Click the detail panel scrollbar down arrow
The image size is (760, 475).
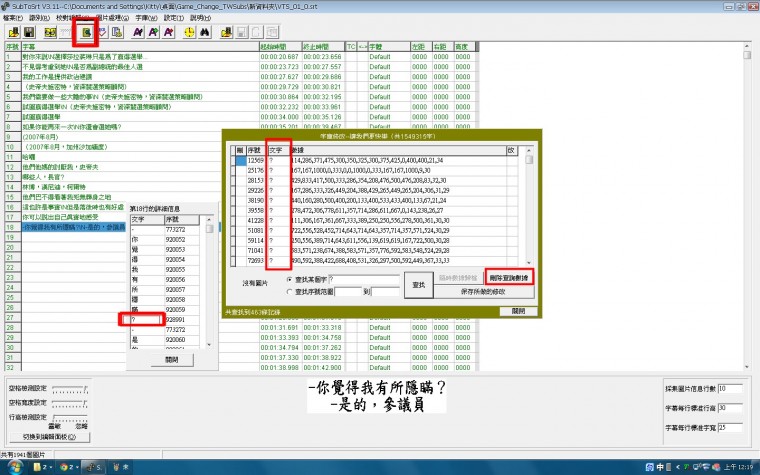coord(209,345)
